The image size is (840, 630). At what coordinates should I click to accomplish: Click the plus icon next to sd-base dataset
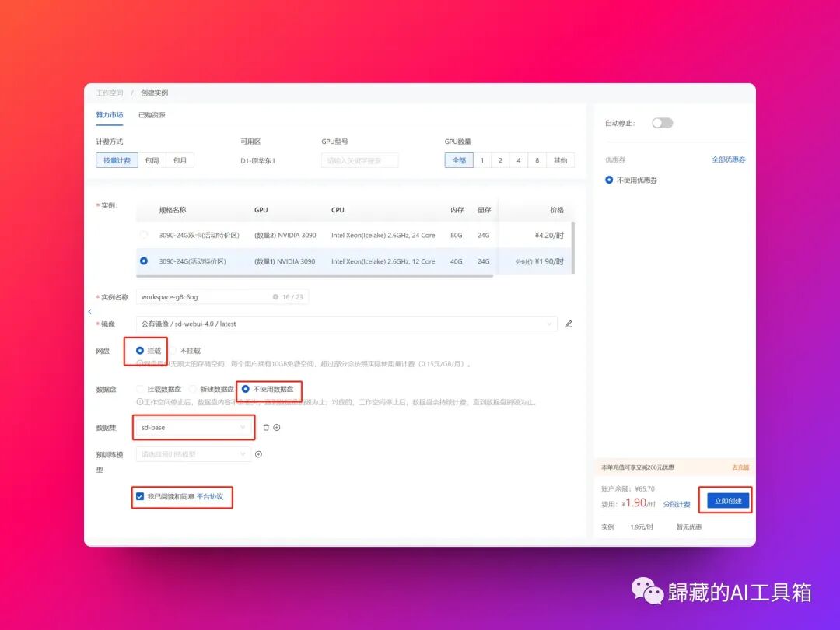click(277, 428)
